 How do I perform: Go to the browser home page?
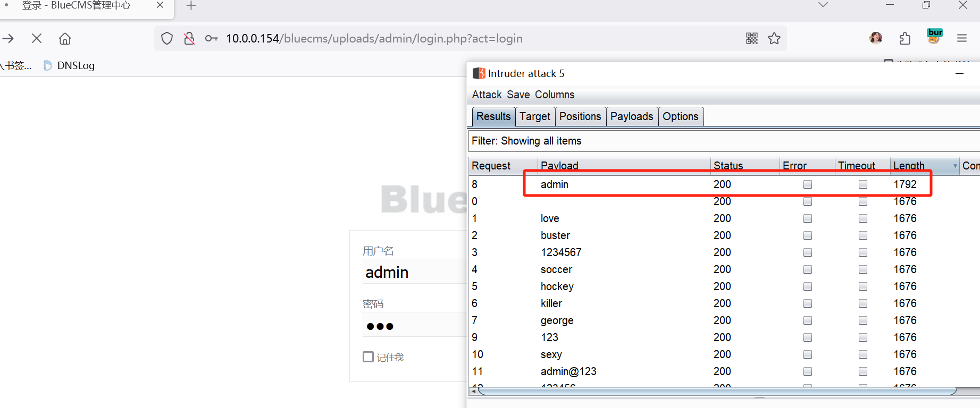pos(65,38)
